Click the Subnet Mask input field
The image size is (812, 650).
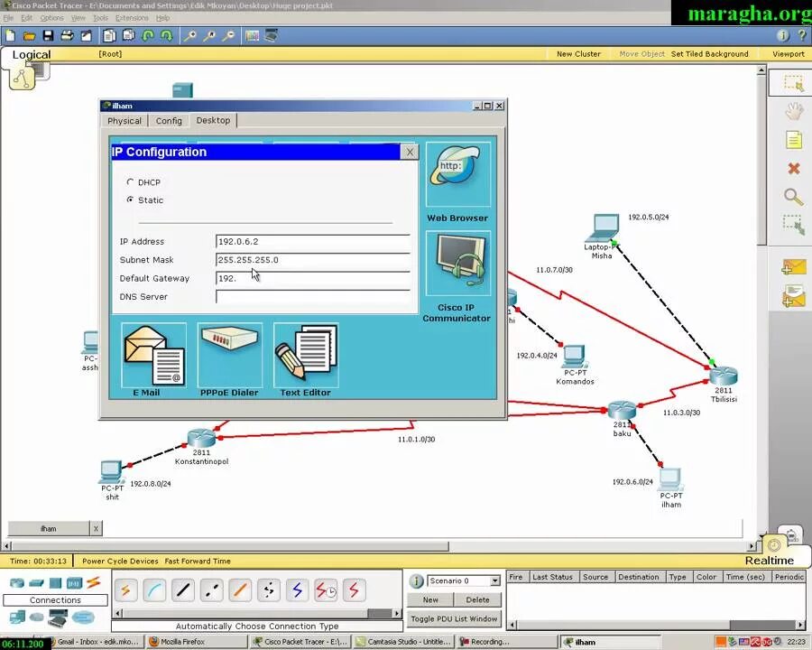(x=313, y=260)
